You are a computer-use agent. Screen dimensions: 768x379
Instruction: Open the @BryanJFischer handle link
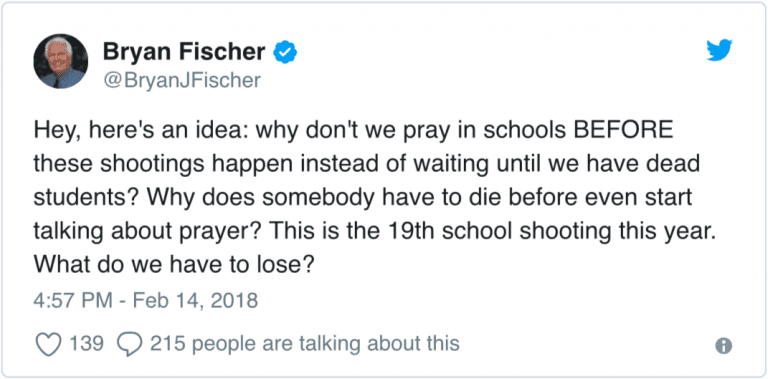(182, 80)
